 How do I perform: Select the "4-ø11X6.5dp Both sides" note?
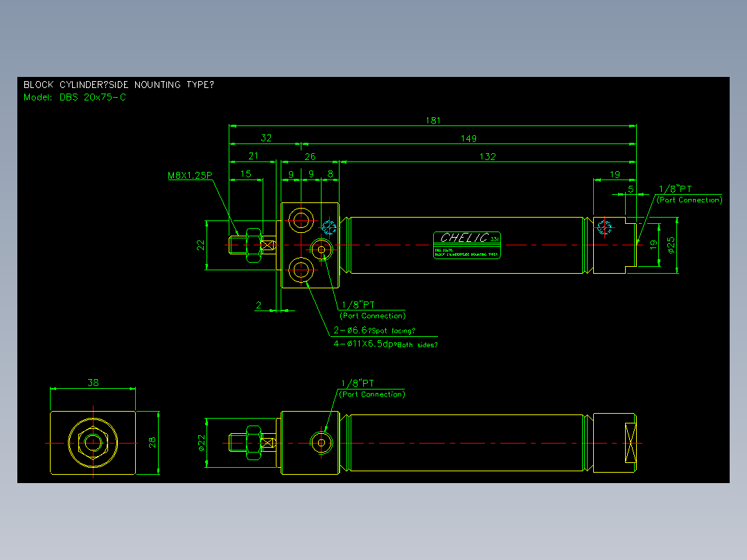(x=385, y=344)
